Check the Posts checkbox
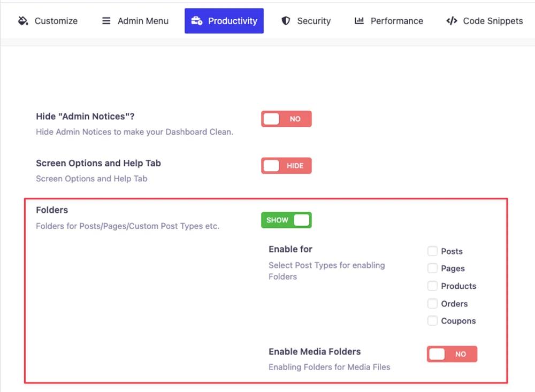This screenshot has width=535, height=392. coord(432,251)
